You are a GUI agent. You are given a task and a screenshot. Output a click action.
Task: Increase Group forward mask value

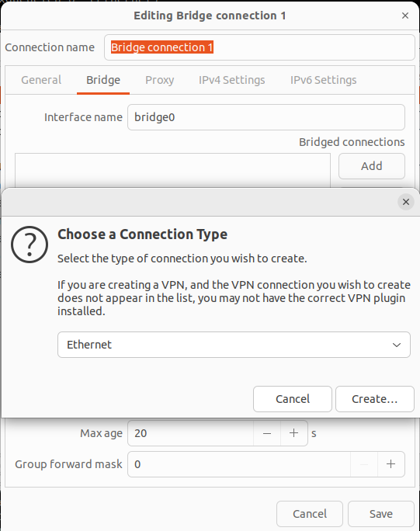tap(390, 463)
